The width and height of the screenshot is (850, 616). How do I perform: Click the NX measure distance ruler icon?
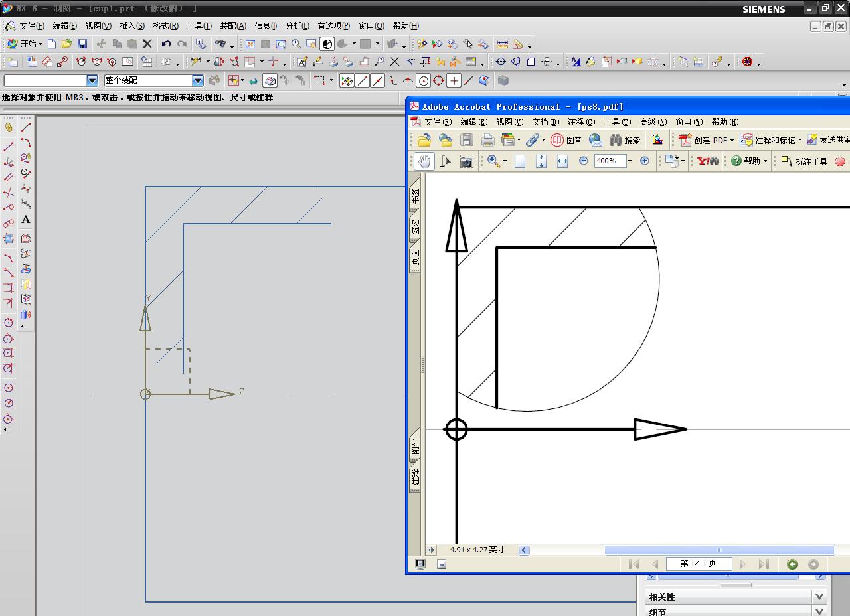(503, 44)
